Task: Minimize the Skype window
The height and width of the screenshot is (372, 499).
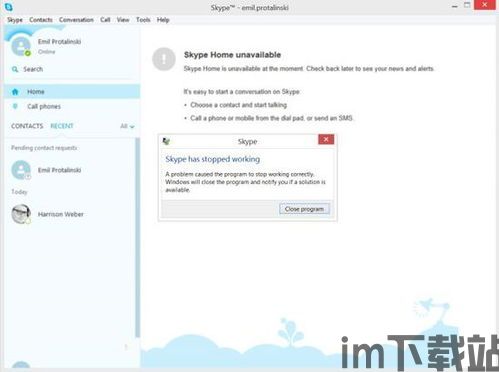Action: pyautogui.click(x=454, y=6)
